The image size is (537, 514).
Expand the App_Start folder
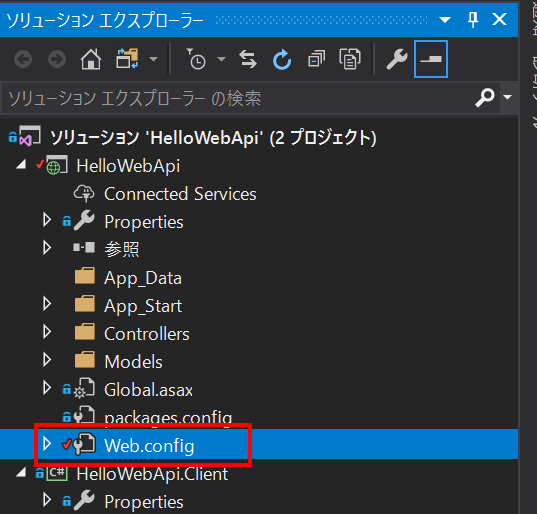click(47, 304)
